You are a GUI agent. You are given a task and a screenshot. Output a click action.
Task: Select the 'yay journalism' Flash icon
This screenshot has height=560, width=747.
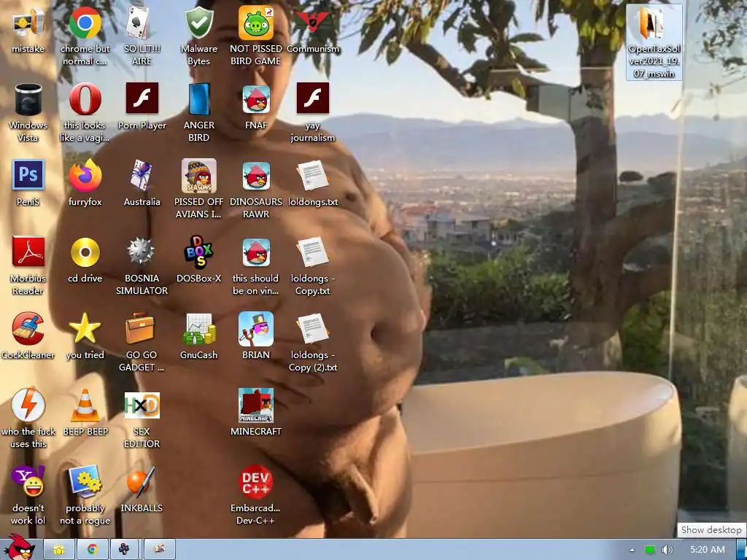(x=313, y=112)
